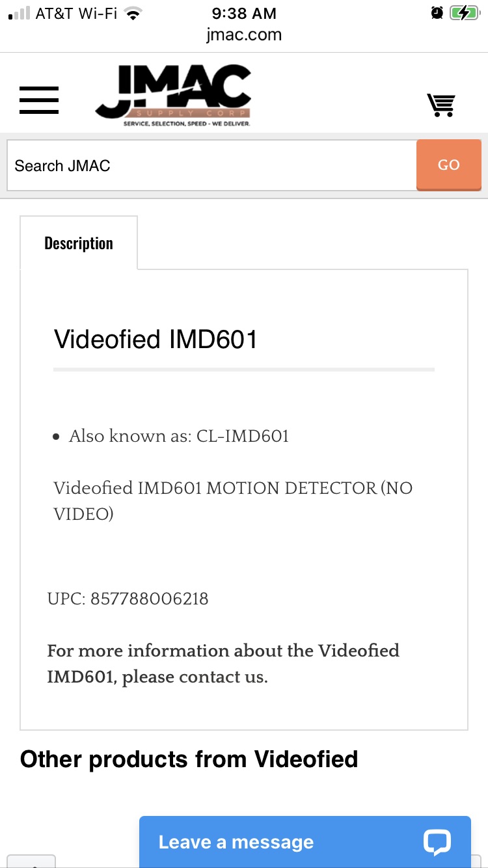This screenshot has width=488, height=868.
Task: Click the orange GO search button
Action: point(449,165)
